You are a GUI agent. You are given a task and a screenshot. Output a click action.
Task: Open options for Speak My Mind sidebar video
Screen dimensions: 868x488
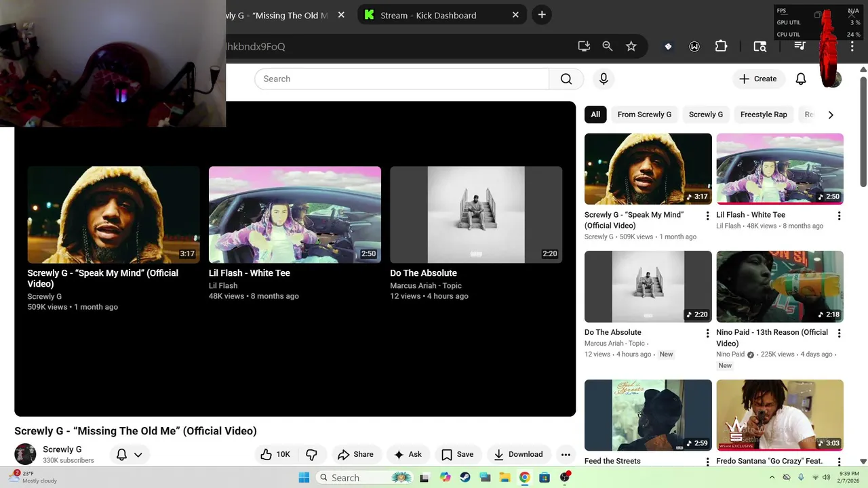coord(707,216)
